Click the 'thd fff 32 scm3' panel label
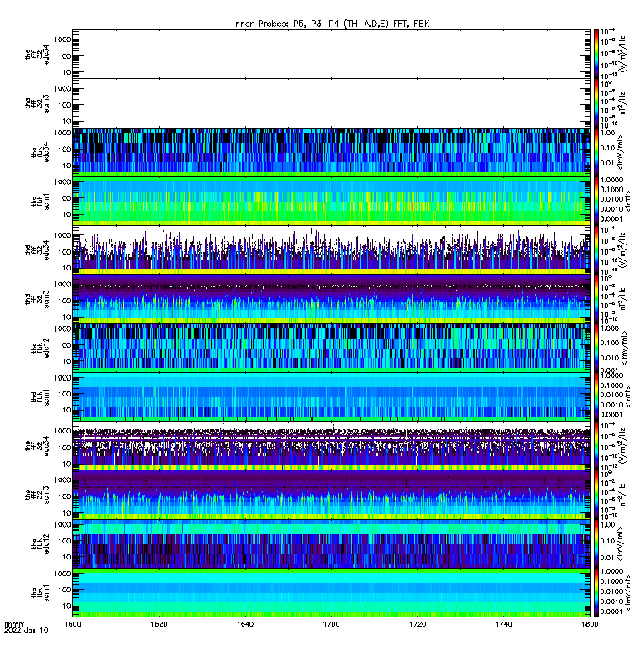 point(37,299)
